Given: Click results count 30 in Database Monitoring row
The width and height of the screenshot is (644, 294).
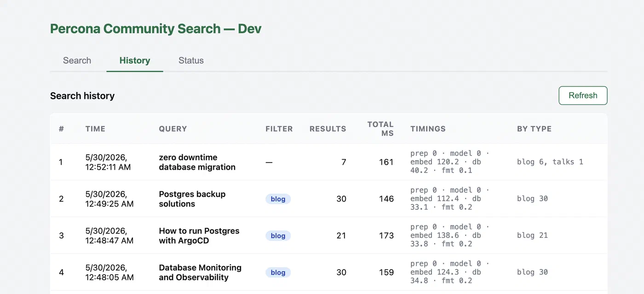Looking at the screenshot, I should click(x=341, y=272).
